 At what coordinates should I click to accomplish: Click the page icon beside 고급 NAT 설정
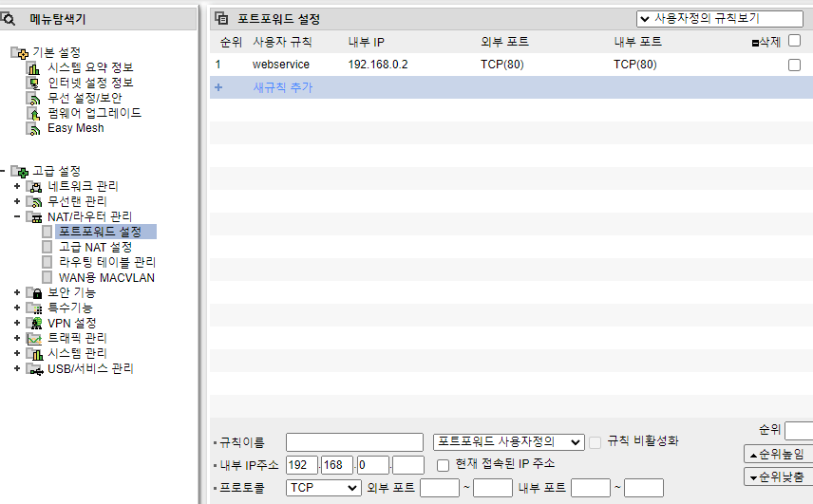point(47,247)
